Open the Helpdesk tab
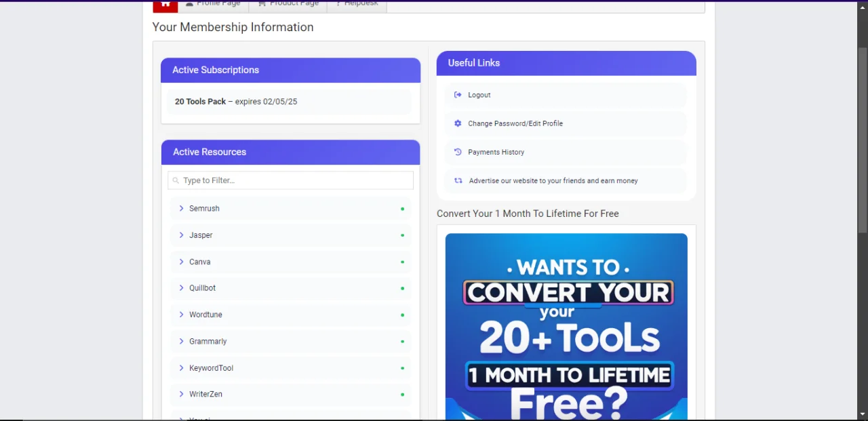The width and height of the screenshot is (868, 421). (x=357, y=5)
